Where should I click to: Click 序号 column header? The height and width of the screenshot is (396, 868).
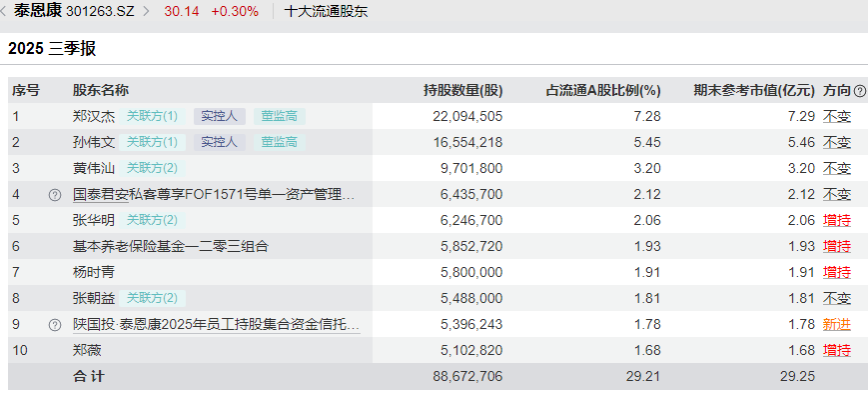(x=26, y=90)
